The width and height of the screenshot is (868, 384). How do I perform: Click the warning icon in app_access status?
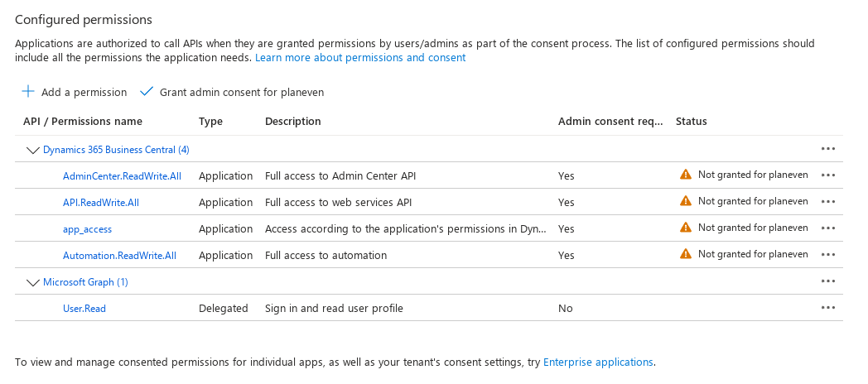[x=685, y=228]
